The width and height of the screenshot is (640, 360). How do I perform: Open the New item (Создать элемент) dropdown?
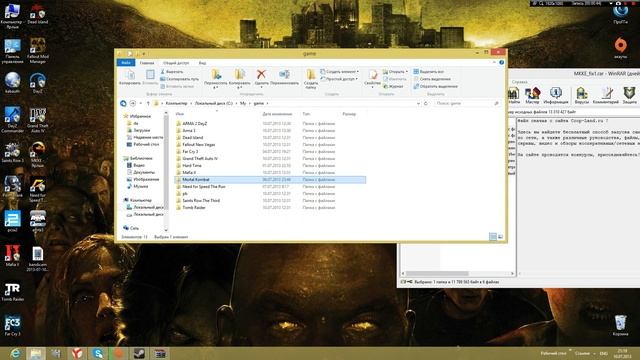340,72
